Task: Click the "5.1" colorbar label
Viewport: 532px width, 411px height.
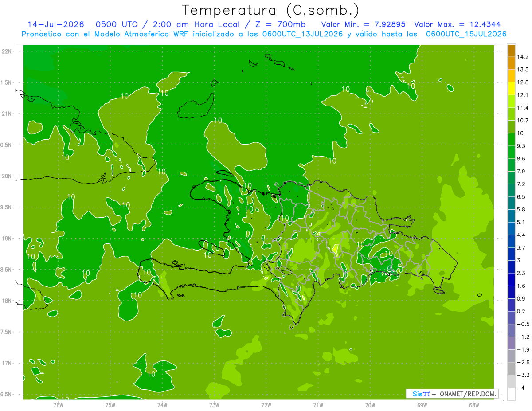Action: (x=521, y=222)
